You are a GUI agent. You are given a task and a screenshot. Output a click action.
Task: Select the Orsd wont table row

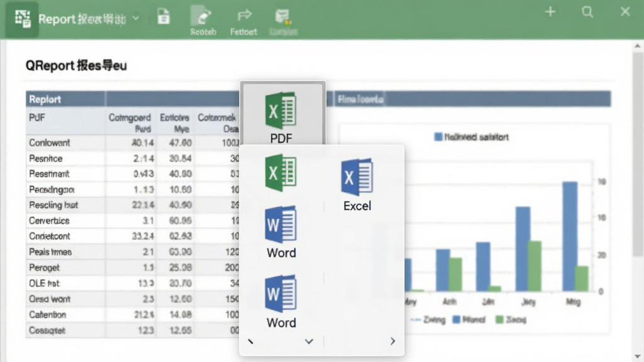[x=133, y=299]
